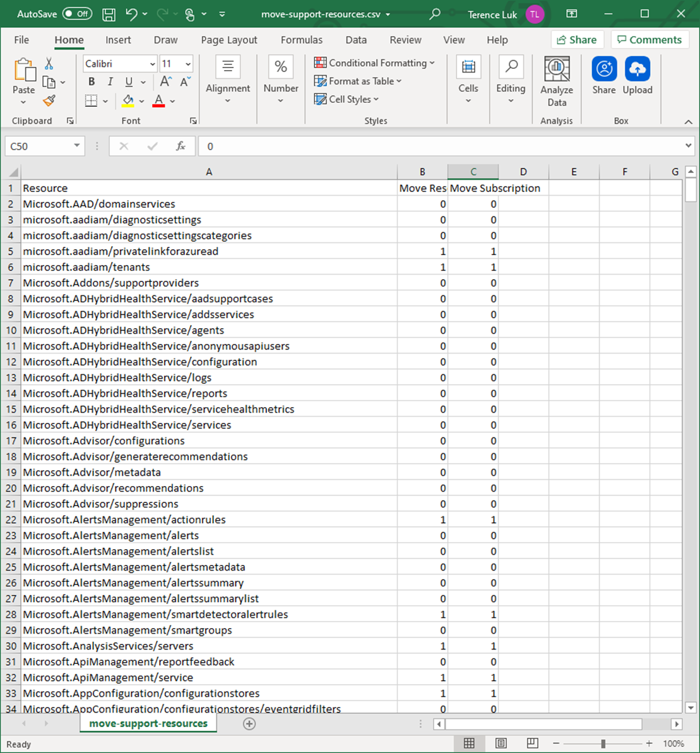
Task: Click the zoom out minus button
Action: pyautogui.click(x=556, y=744)
